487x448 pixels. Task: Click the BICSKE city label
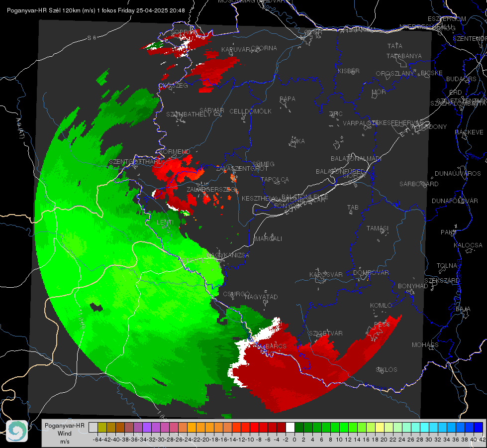432,73
